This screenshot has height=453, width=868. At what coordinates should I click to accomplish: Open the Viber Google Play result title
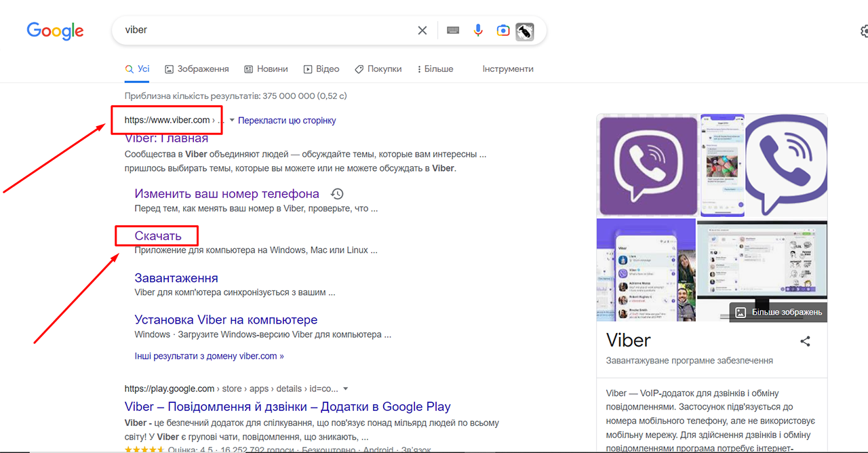tap(288, 407)
